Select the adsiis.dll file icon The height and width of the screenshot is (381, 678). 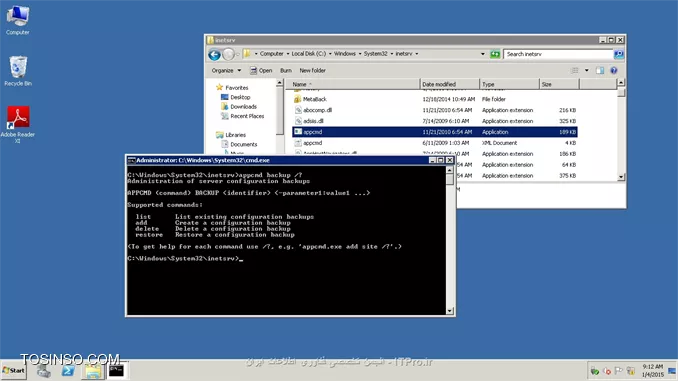click(x=298, y=121)
